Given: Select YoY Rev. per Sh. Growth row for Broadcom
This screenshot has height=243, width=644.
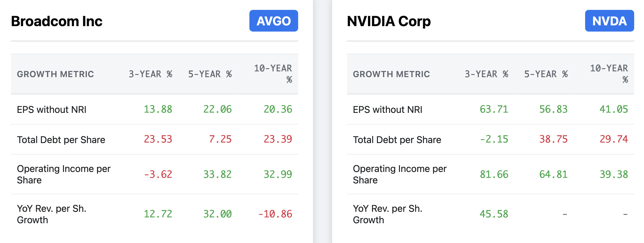Looking at the screenshot, I should click(x=51, y=214).
